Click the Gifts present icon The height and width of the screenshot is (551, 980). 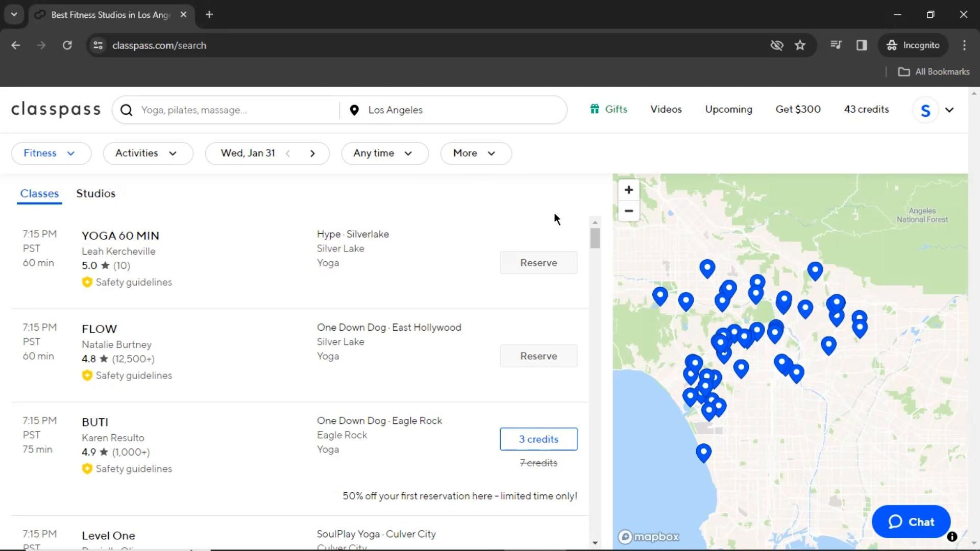[x=595, y=109]
